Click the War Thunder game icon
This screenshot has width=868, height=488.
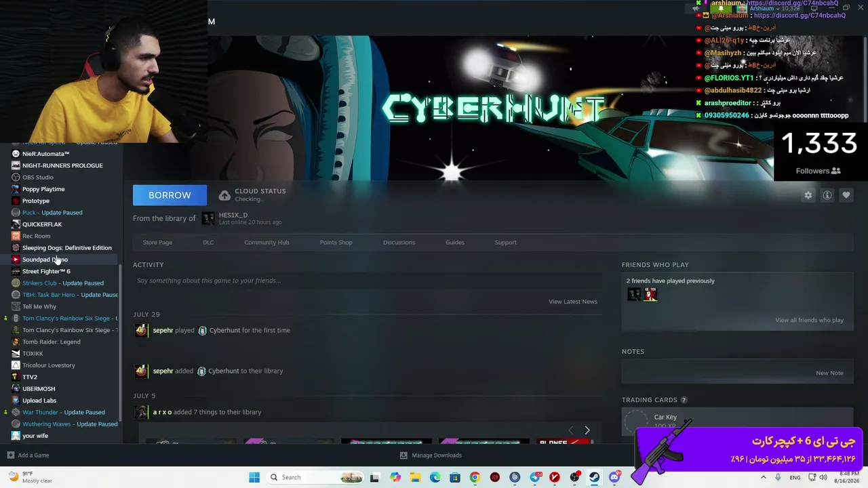point(16,412)
